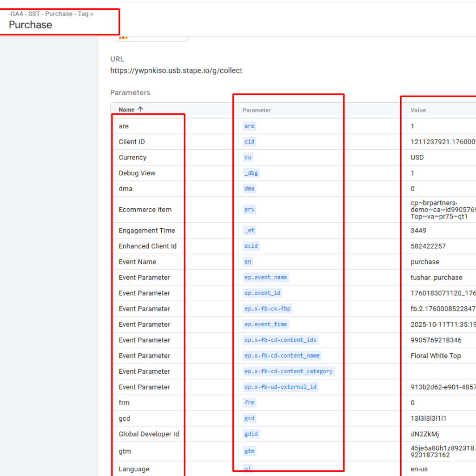Click the gcd parameter chip
The image size is (476, 476).
point(249,418)
